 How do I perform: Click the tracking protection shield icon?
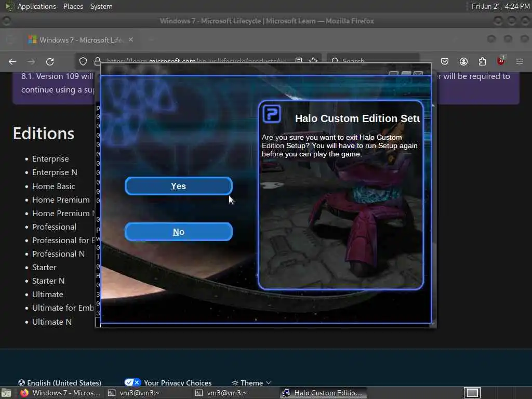pyautogui.click(x=83, y=61)
